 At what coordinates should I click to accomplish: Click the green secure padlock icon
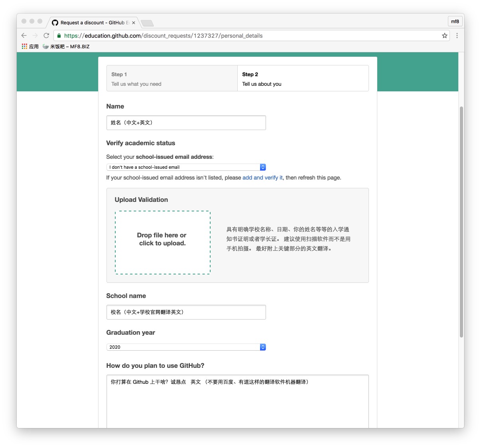(x=59, y=36)
